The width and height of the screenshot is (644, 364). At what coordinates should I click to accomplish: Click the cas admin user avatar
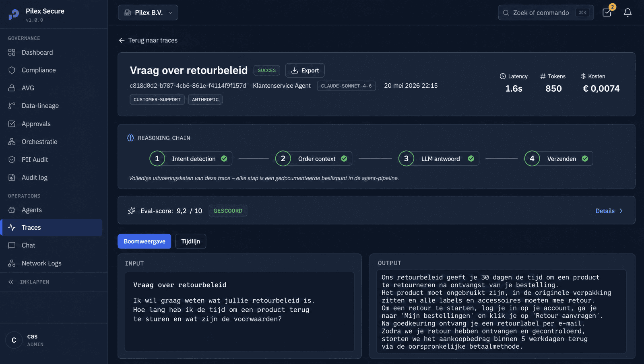point(14,340)
